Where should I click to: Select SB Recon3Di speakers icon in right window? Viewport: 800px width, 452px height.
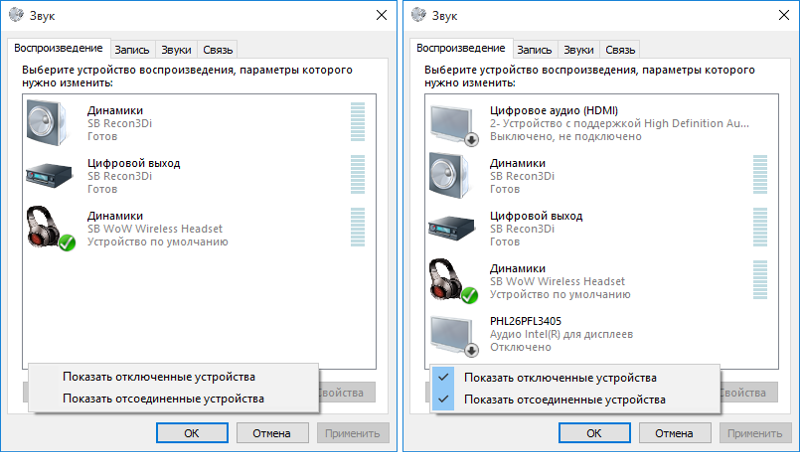[450, 175]
